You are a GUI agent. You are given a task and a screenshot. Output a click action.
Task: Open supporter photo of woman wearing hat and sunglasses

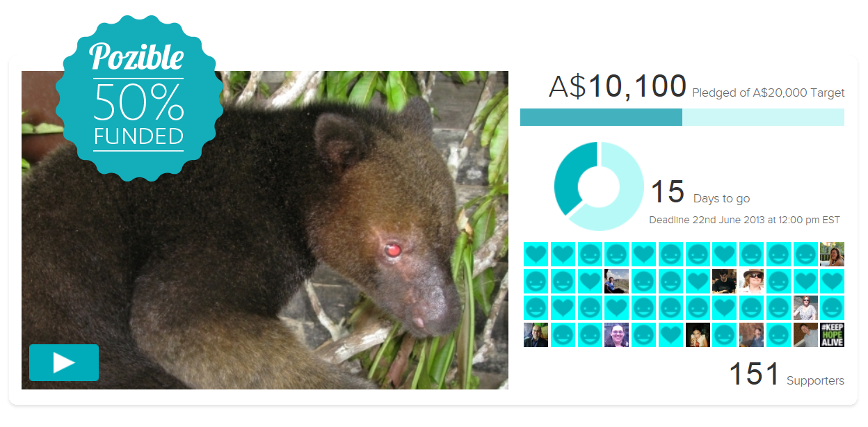[x=751, y=281]
